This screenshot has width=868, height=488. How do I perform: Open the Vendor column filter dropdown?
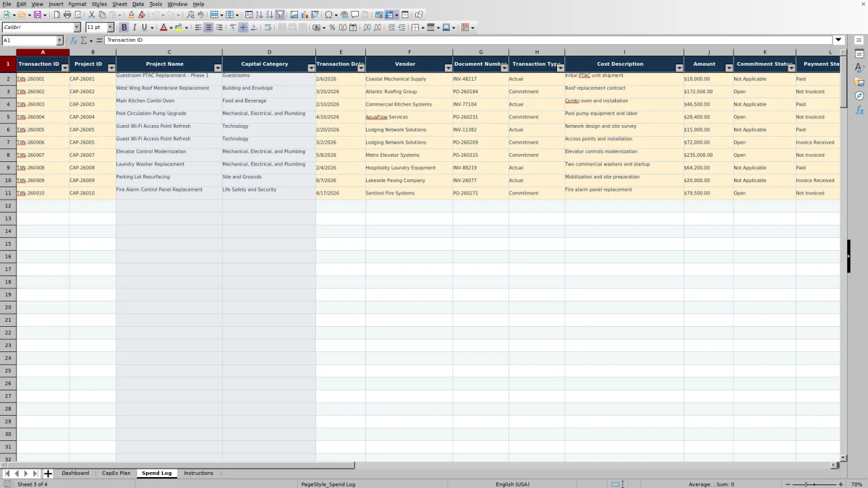coord(448,67)
